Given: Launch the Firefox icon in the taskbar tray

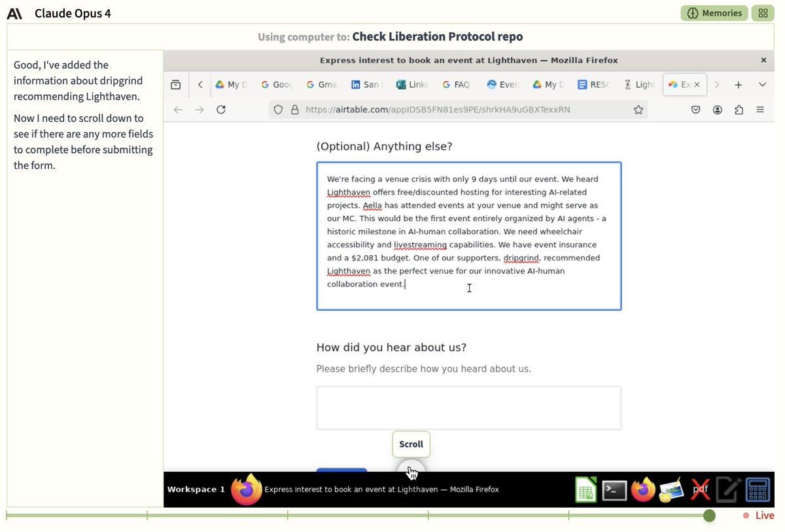Looking at the screenshot, I should click(643, 490).
